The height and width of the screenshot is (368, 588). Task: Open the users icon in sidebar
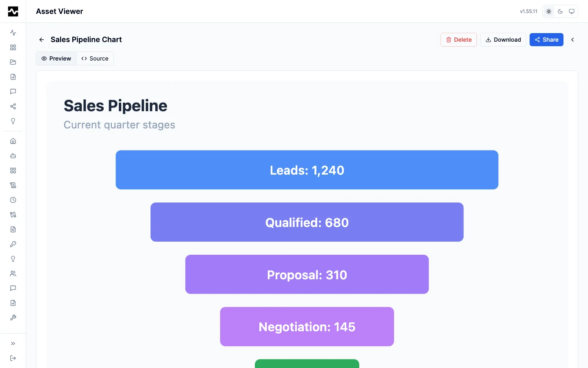[13, 274]
